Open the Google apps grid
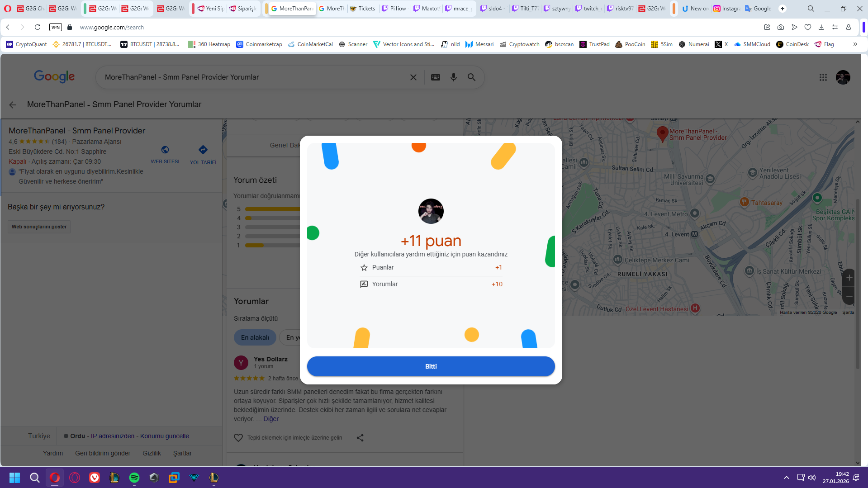The height and width of the screenshot is (488, 868). click(823, 77)
